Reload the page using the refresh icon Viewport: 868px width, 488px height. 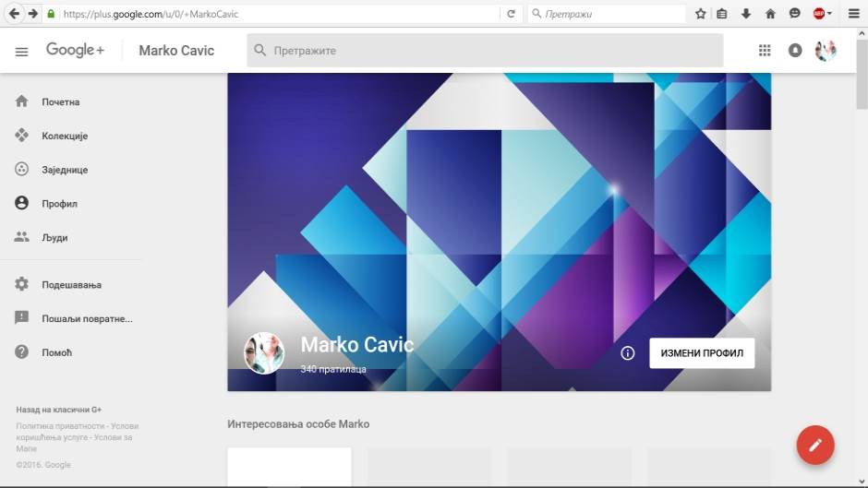[511, 14]
